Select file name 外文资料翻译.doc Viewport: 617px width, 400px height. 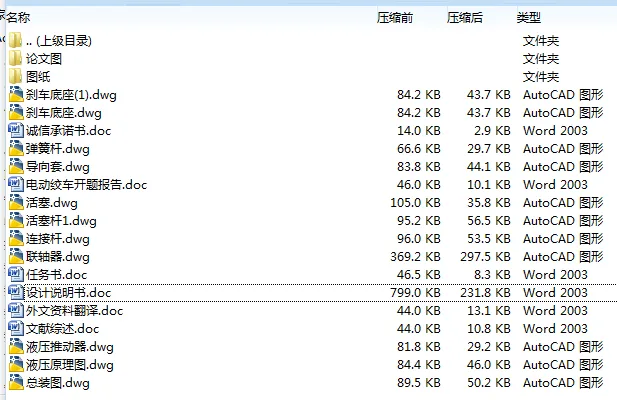tap(74, 311)
